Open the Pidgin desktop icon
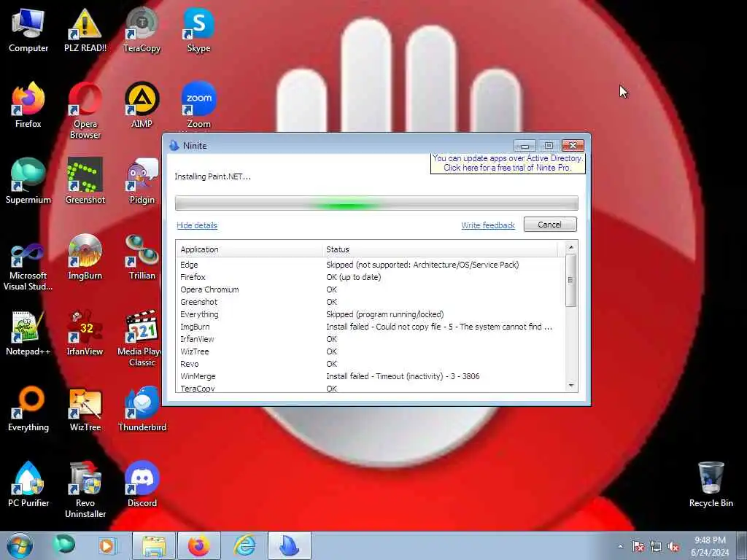Image resolution: width=747 pixels, height=560 pixels. point(142,181)
